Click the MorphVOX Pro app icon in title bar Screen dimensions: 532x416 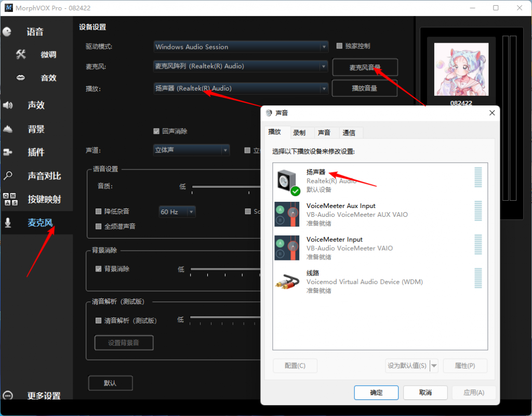(8, 8)
